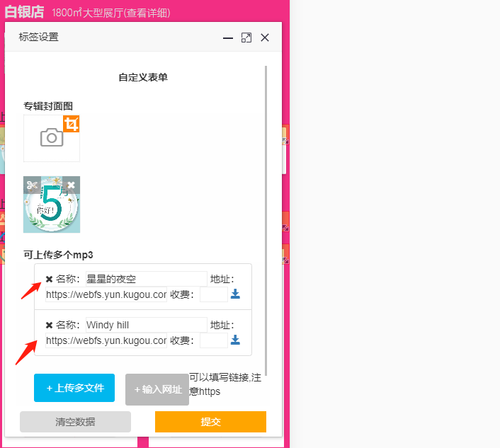Focus the 收费 field of the 星星的夜空 entry

(214, 294)
